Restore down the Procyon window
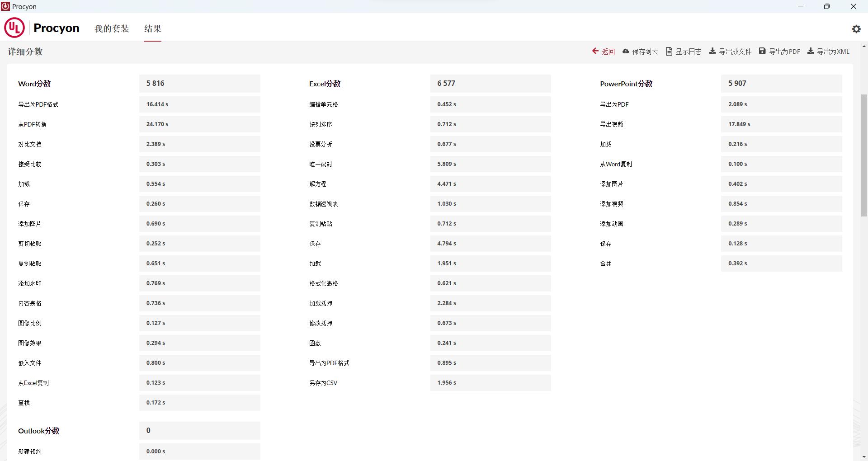 [826, 6]
